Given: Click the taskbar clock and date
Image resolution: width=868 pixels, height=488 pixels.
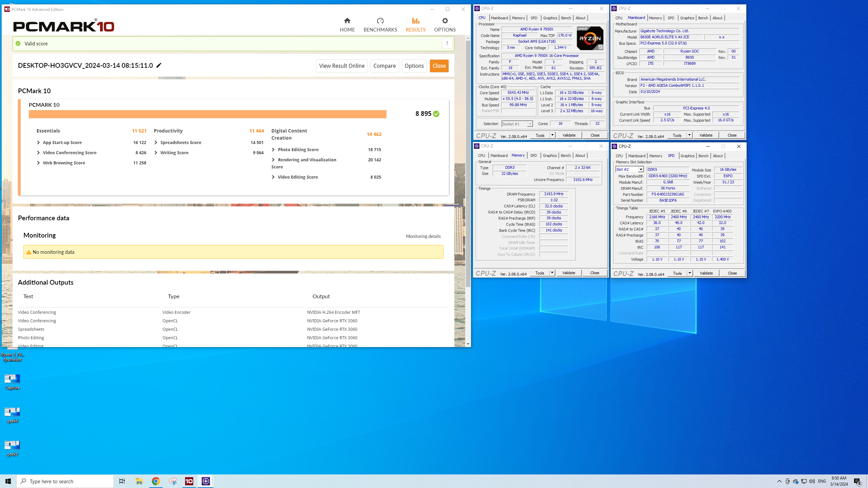Looking at the screenshot, I should [839, 481].
